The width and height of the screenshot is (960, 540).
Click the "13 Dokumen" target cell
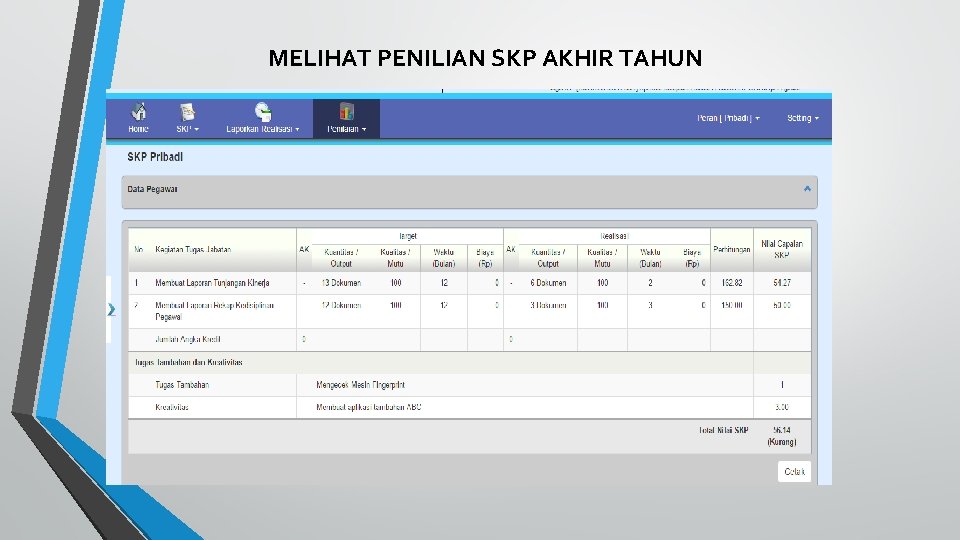(341, 283)
